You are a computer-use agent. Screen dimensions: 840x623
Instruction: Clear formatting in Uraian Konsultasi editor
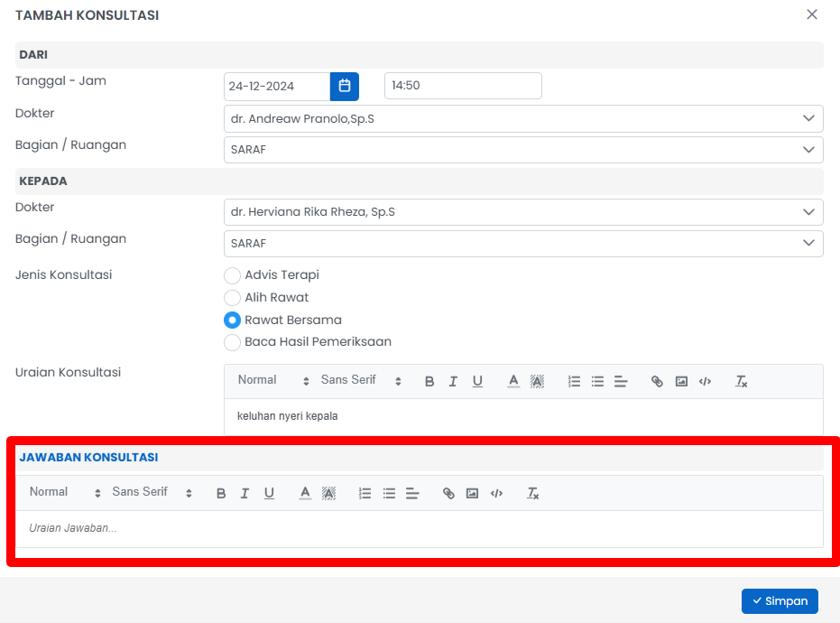(x=742, y=381)
